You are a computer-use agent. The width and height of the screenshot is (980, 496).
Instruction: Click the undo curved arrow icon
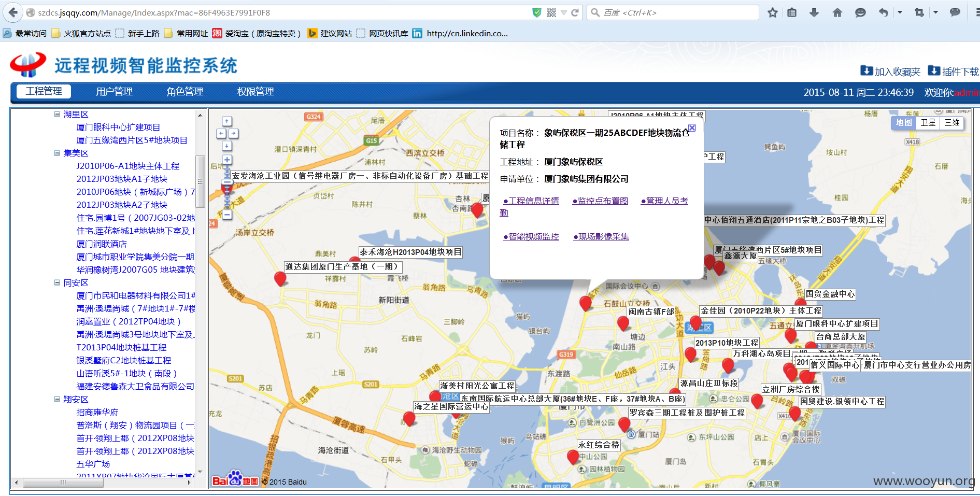[x=884, y=12]
